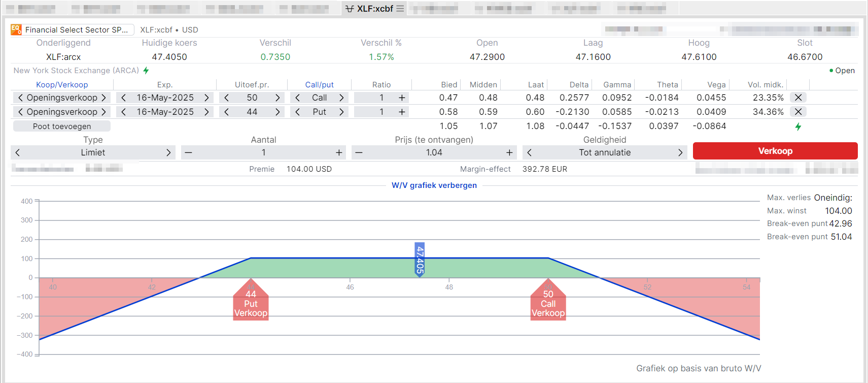Select later expiry for the Put leg

[206, 112]
